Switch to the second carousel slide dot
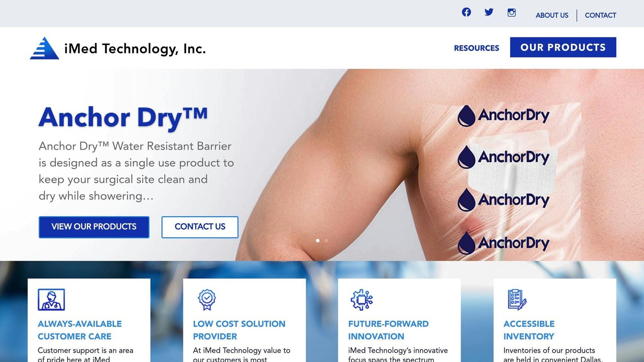This screenshot has height=362, width=644. [x=326, y=241]
